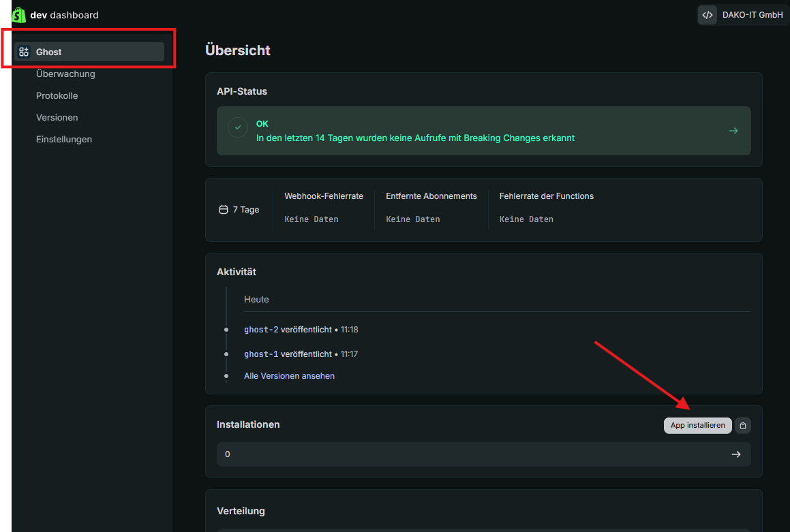Open installations list arrow
Viewport: 790px width, 532px height.
tap(736, 454)
